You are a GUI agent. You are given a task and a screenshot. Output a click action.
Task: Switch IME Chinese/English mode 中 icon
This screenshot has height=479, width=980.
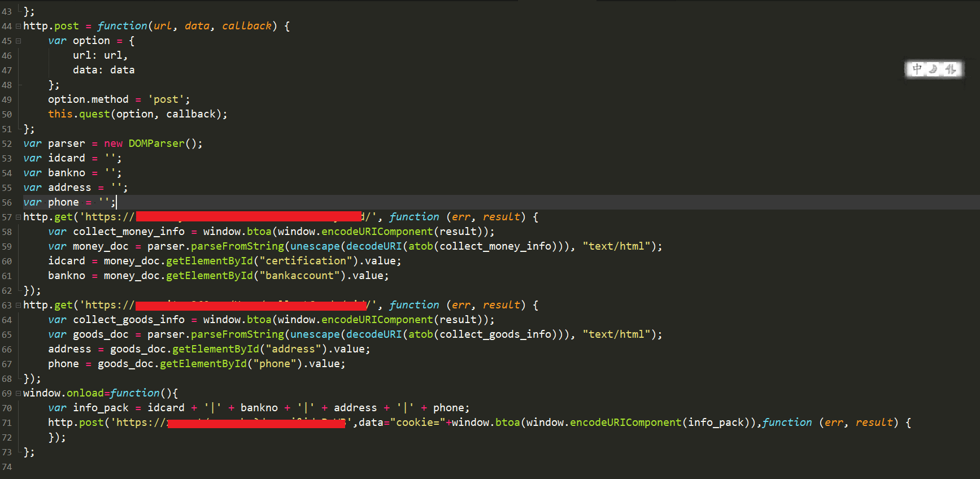(x=917, y=69)
